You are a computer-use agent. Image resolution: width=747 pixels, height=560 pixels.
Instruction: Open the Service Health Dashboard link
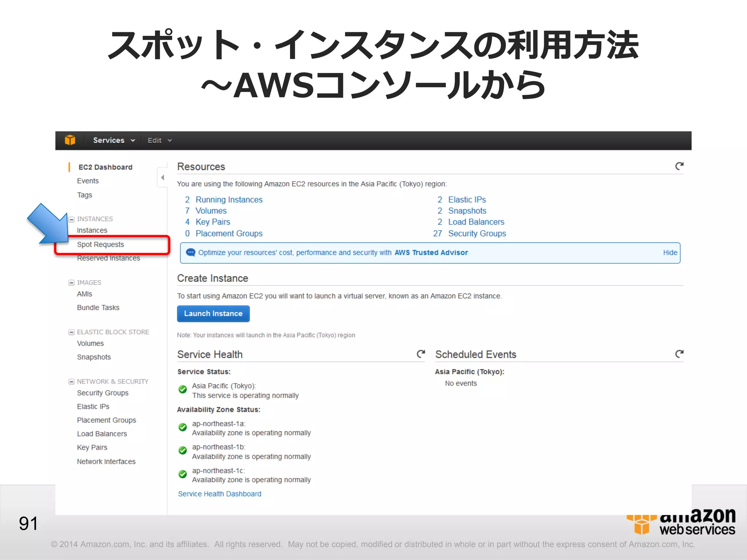(x=220, y=494)
